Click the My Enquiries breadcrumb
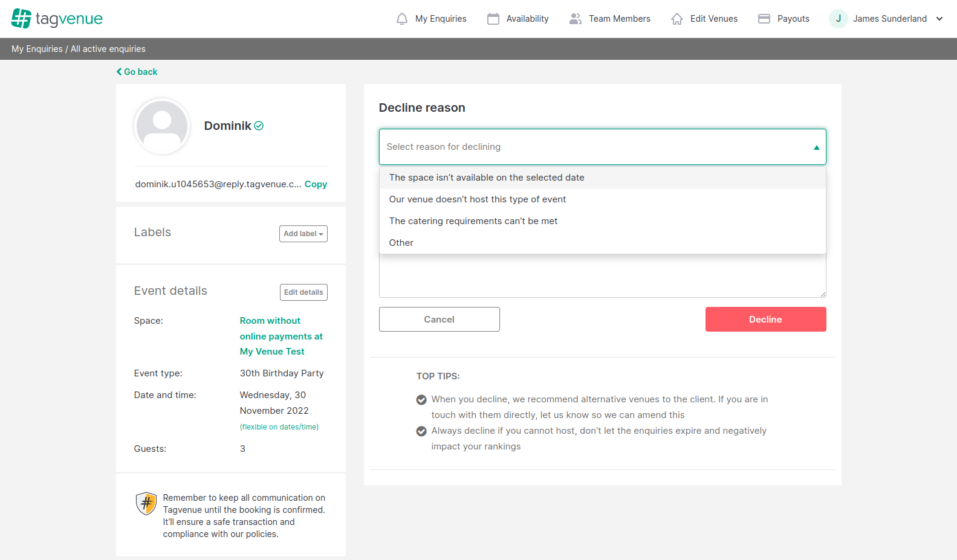This screenshot has width=957, height=560. [37, 49]
